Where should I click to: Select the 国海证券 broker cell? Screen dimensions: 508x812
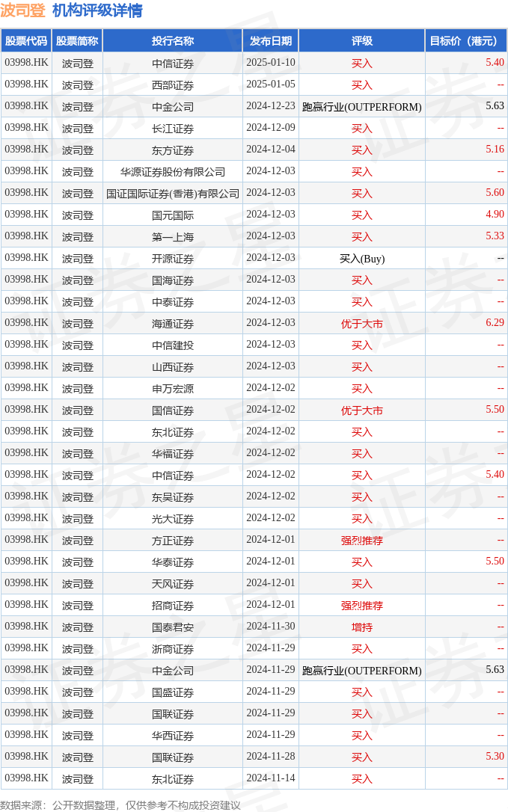[x=173, y=280]
